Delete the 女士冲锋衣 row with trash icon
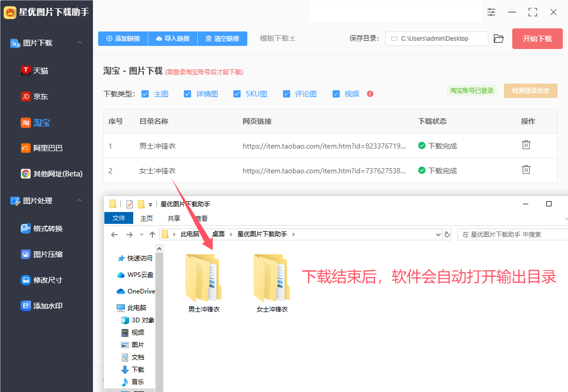The width and height of the screenshot is (568, 392). point(526,170)
